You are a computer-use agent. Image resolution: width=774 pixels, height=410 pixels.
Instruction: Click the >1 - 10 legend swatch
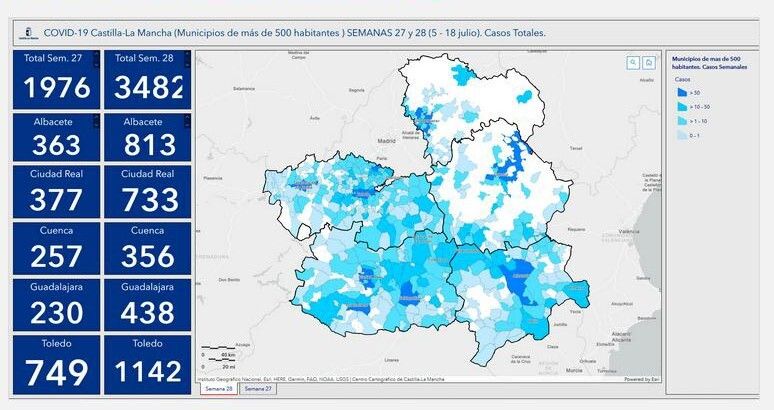(681, 120)
